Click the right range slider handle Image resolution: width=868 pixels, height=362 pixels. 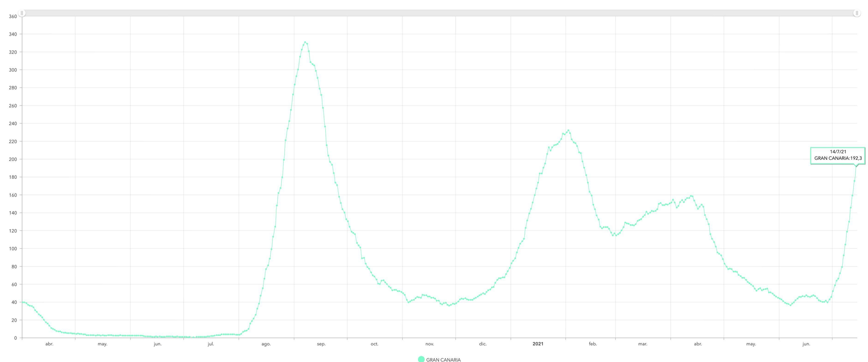[x=857, y=13]
